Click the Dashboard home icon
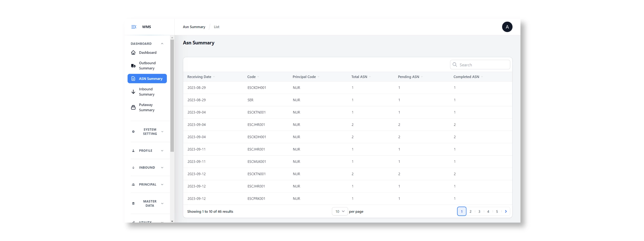 pos(133,53)
